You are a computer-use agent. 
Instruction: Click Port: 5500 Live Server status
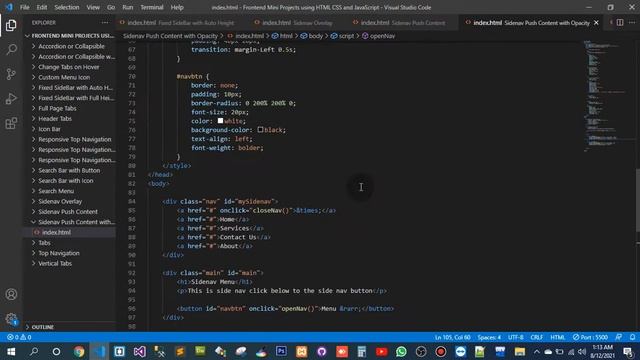tap(590, 337)
